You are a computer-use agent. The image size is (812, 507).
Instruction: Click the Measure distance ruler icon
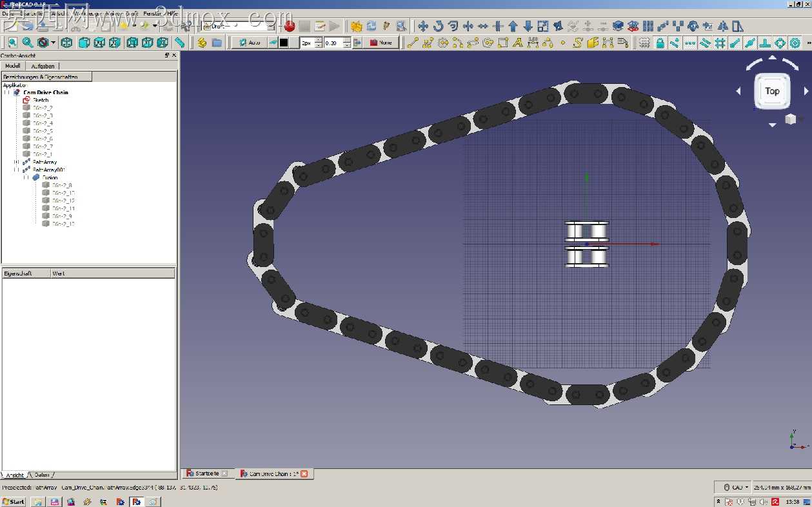pyautogui.click(x=180, y=43)
